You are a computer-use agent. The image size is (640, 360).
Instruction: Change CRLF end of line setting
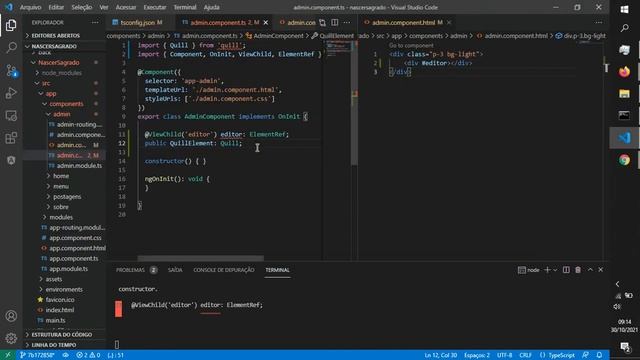point(525,355)
